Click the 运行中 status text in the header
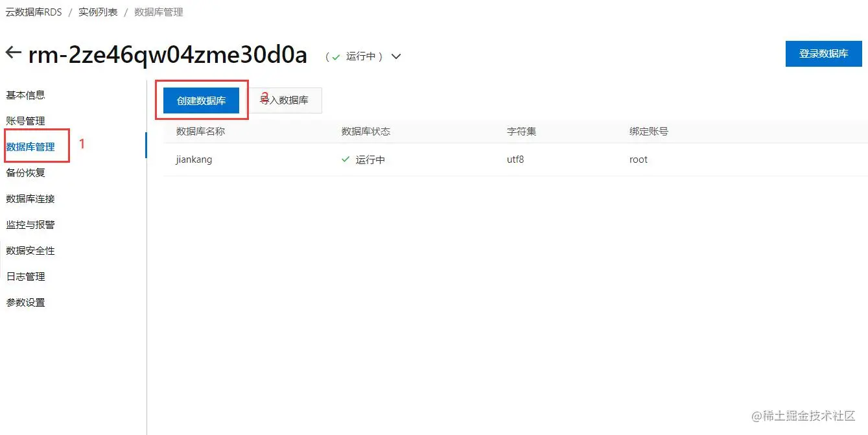The width and height of the screenshot is (868, 435). tap(361, 56)
